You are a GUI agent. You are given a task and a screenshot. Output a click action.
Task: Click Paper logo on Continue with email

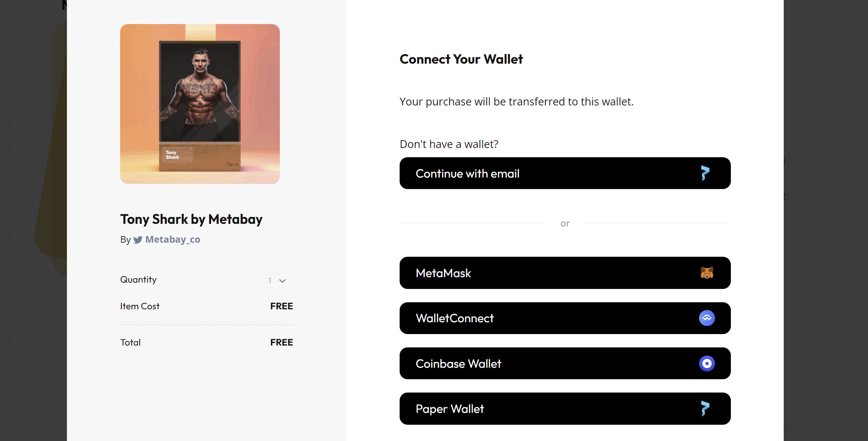coord(705,173)
